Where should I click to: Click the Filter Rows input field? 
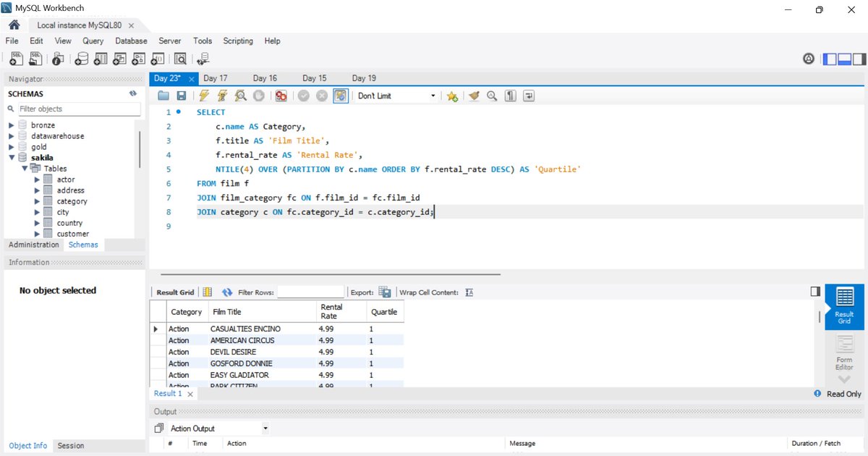[310, 292]
